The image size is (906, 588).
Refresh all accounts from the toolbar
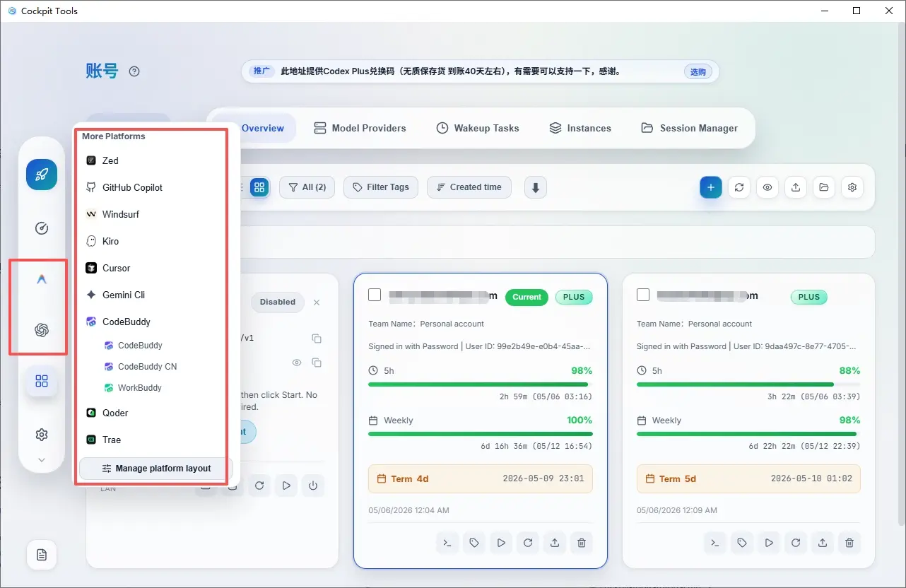pyautogui.click(x=739, y=187)
